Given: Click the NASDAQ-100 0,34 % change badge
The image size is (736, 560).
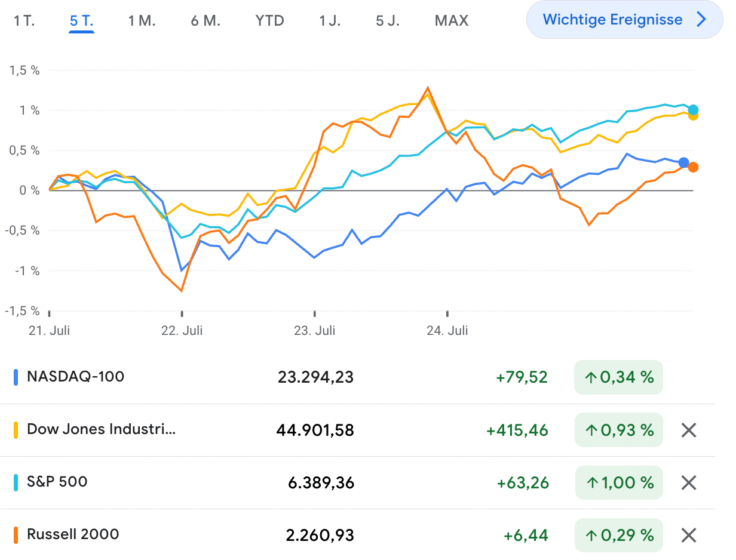Looking at the screenshot, I should [618, 377].
